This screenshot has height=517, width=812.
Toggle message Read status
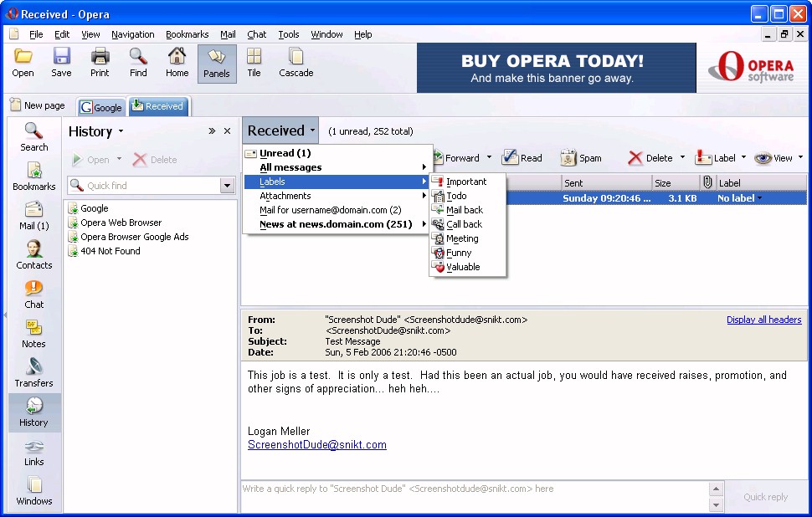point(522,158)
